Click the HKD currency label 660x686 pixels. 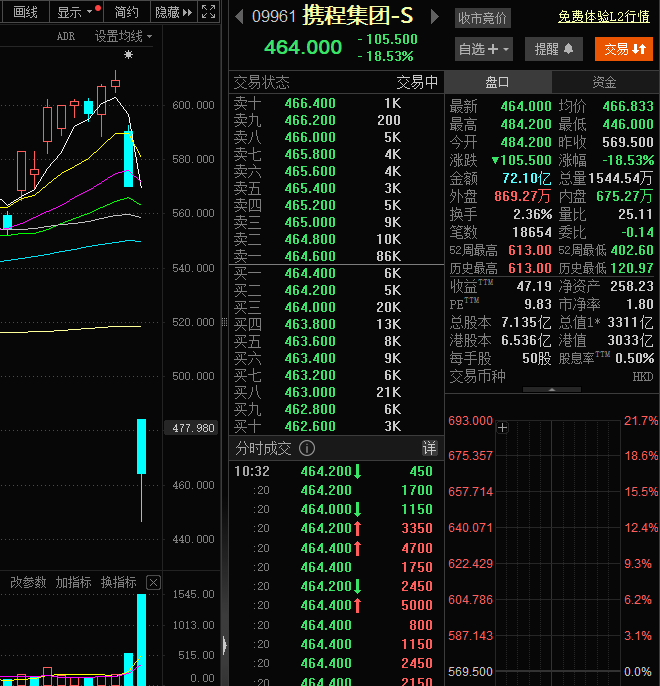click(643, 377)
